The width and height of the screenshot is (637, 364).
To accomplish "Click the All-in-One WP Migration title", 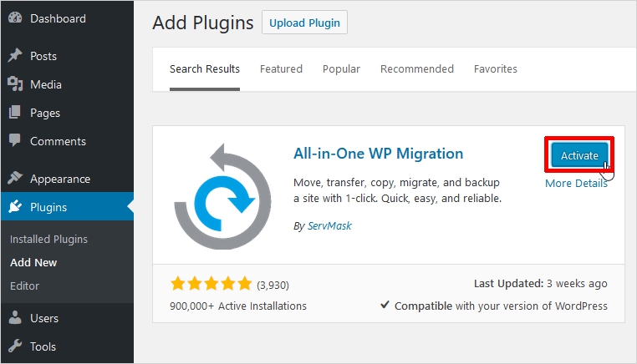I will [378, 154].
